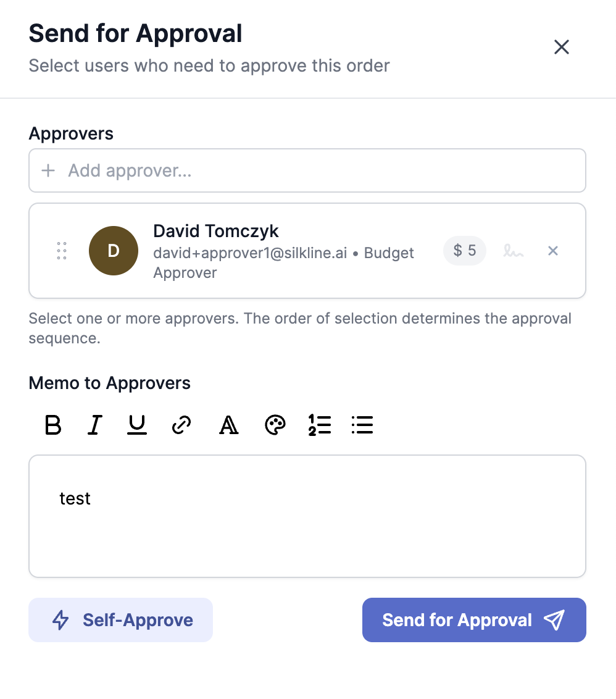616x699 pixels.
Task: Select the David Tomczyk approver name
Action: (216, 232)
